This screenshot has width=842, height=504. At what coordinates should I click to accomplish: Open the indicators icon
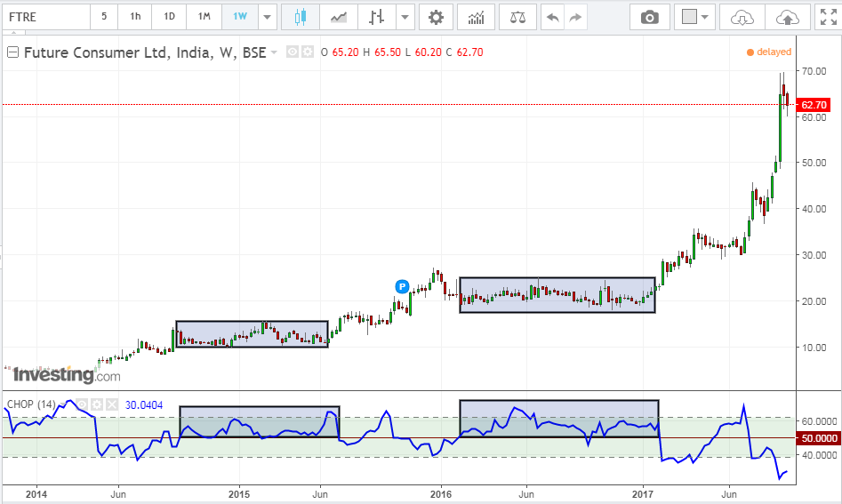[x=476, y=17]
